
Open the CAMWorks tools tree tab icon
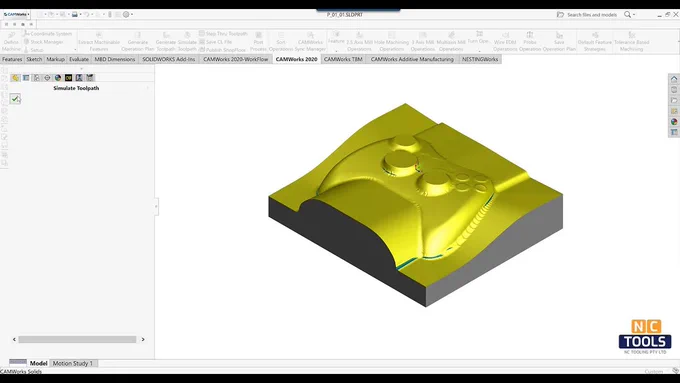pos(90,78)
